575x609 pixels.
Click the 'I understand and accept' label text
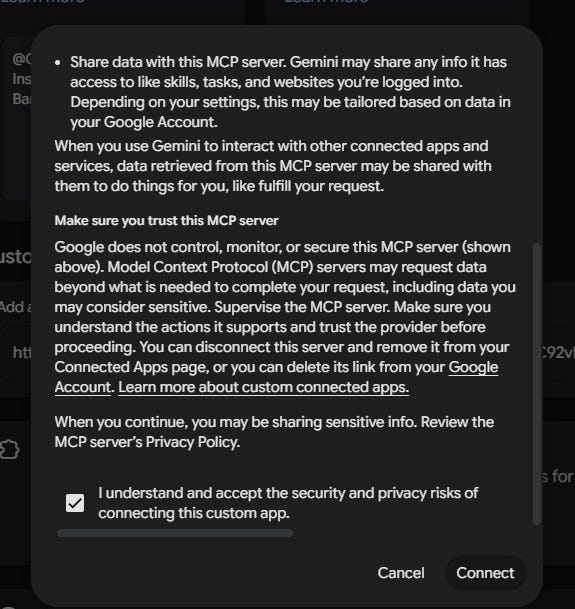tap(288, 503)
